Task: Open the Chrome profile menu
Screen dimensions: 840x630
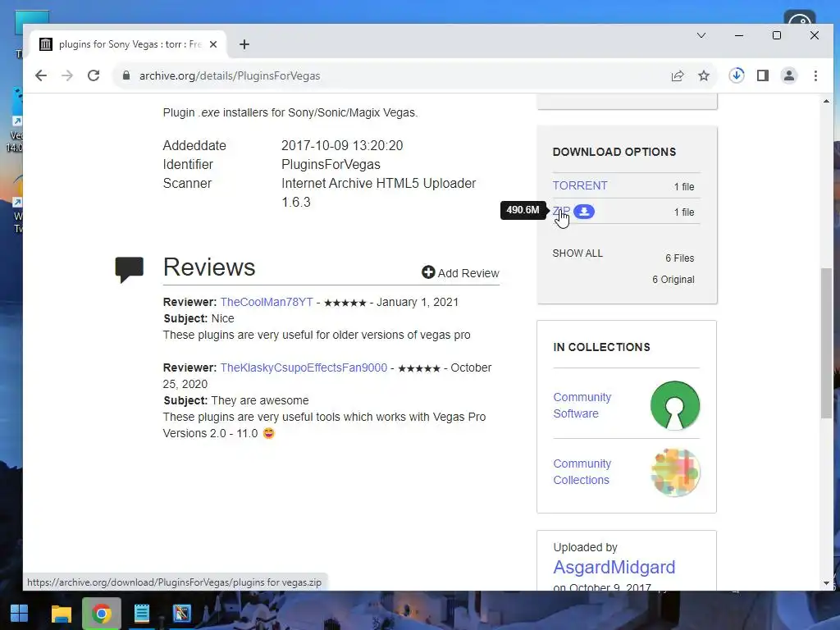Action: pos(789,75)
